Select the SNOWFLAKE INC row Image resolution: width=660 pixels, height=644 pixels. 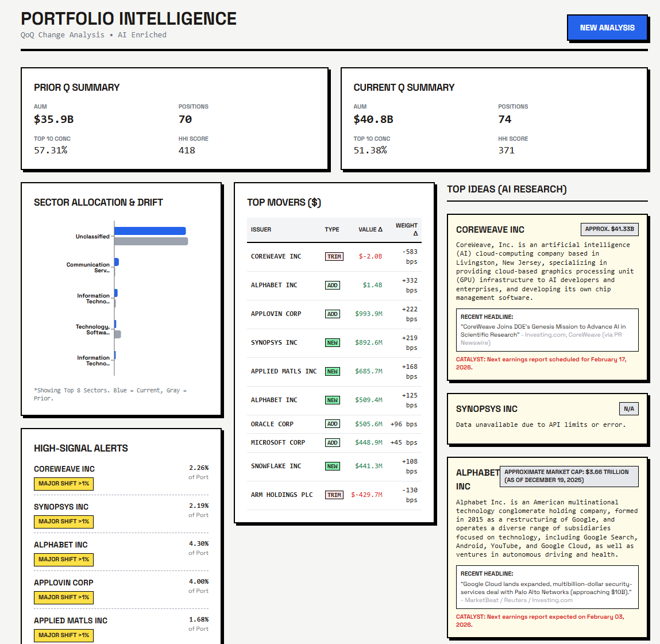coord(334,466)
